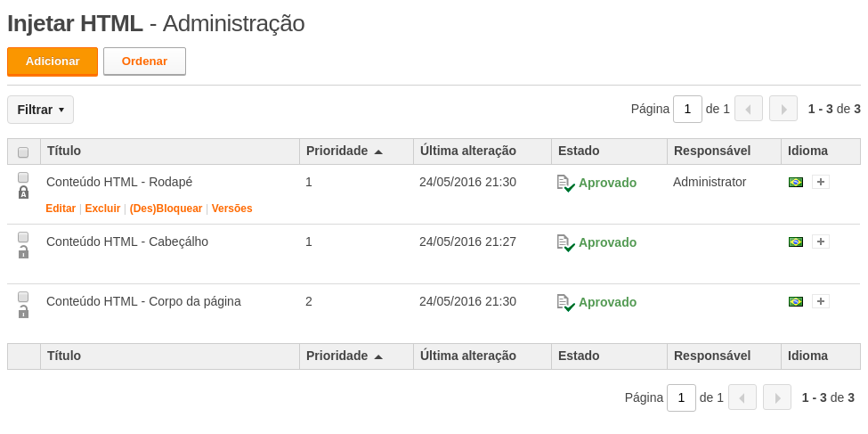868x434 pixels.
Task: Toggle the select-all checkbox in table header
Action: click(23, 151)
